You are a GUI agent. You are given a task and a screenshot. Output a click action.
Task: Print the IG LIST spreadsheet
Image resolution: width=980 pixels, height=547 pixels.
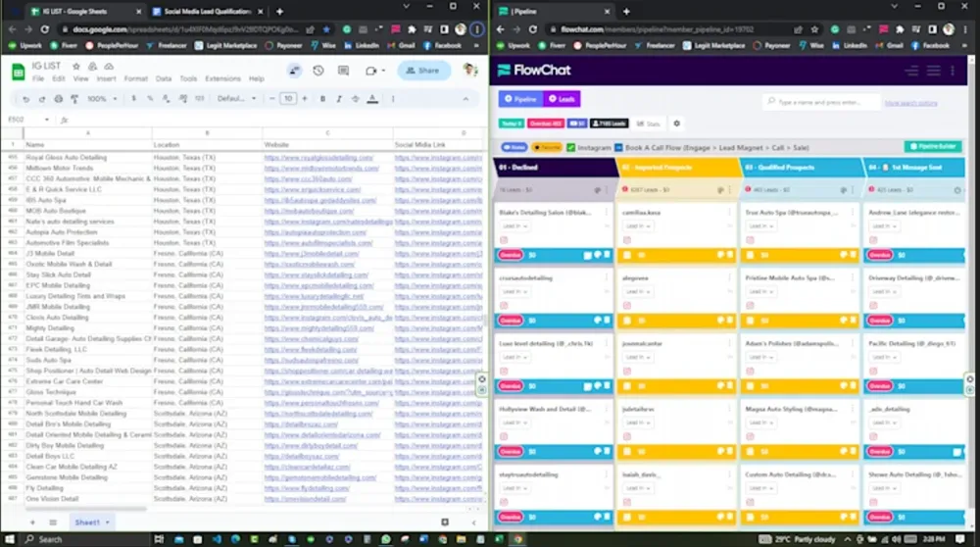point(58,99)
